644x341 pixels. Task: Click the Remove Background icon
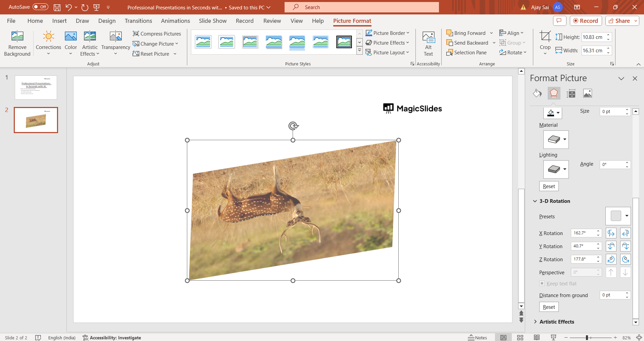[x=17, y=36]
